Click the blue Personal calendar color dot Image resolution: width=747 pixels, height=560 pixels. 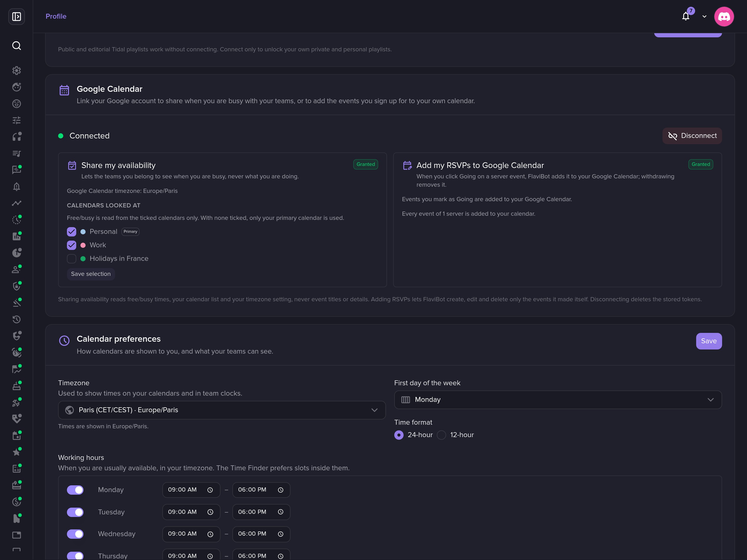[x=83, y=232]
